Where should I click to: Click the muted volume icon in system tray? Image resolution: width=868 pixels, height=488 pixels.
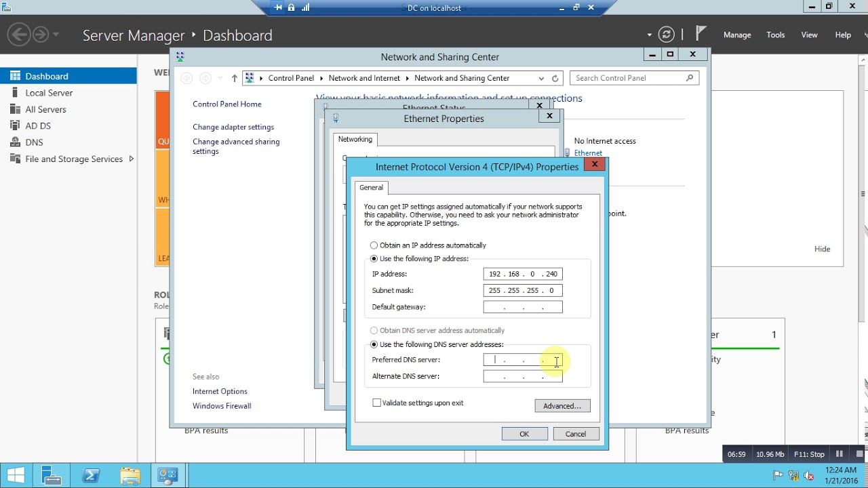[x=808, y=475]
